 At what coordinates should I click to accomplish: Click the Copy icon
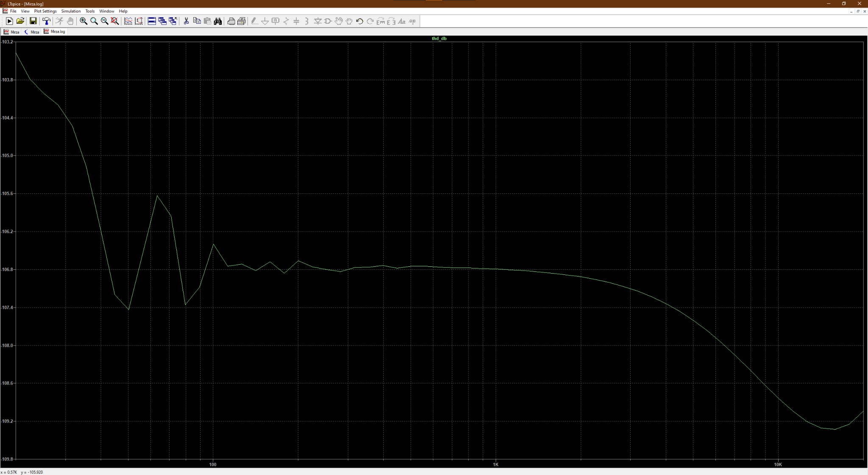[x=197, y=21]
